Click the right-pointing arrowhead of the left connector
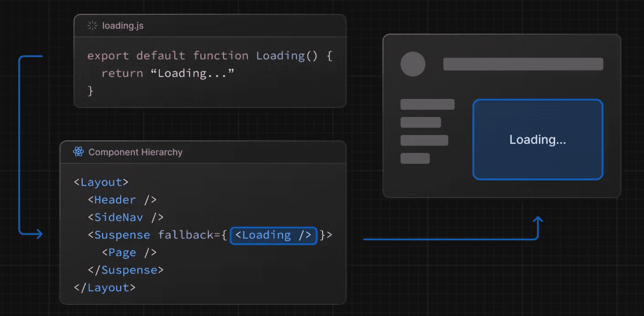 [x=39, y=234]
